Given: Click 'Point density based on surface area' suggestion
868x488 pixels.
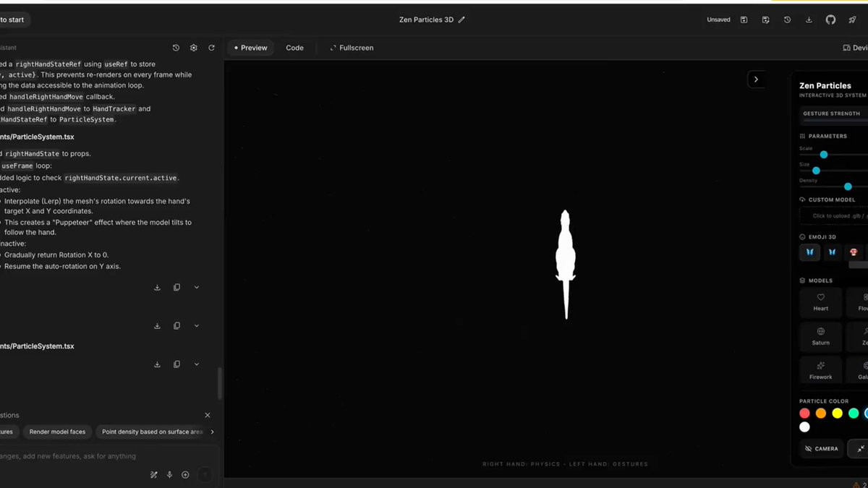Looking at the screenshot, I should click(x=151, y=432).
